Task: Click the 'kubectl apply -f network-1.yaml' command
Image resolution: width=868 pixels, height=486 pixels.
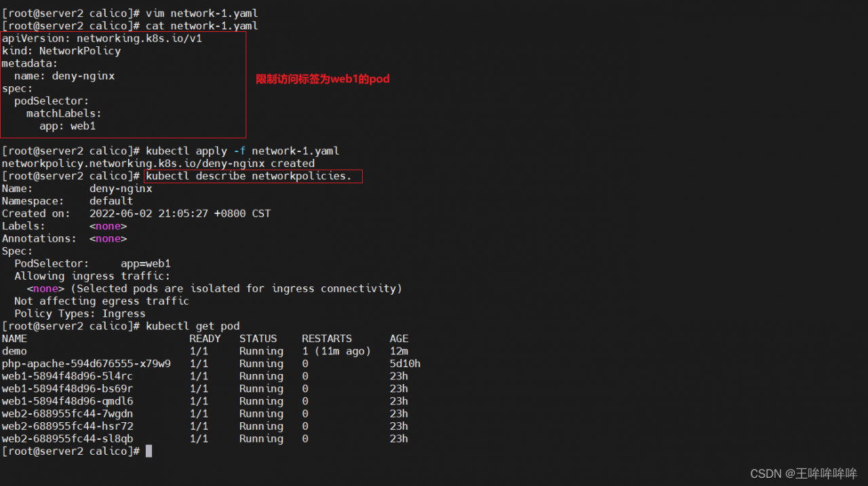Action: click(242, 151)
